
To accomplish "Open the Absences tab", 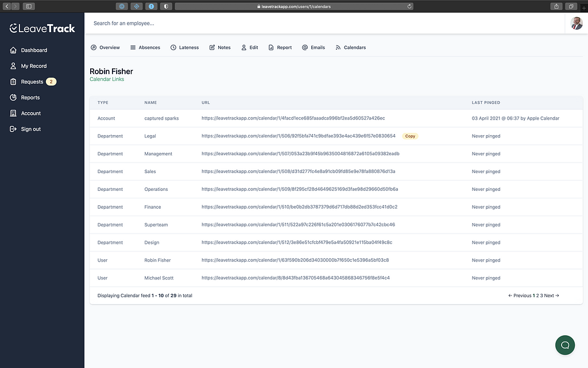I will 145,47.
